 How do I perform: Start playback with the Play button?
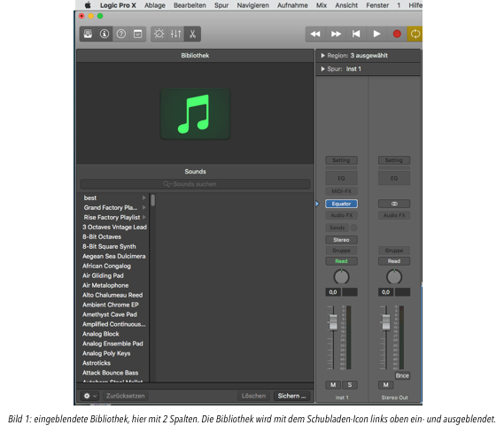376,34
